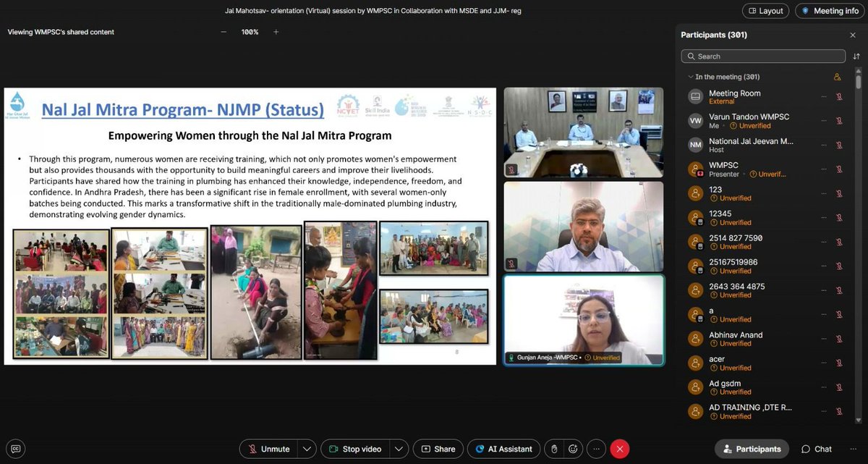This screenshot has height=464, width=868.
Task: Click mute icon for 2643 364 4875
Action: point(839,290)
